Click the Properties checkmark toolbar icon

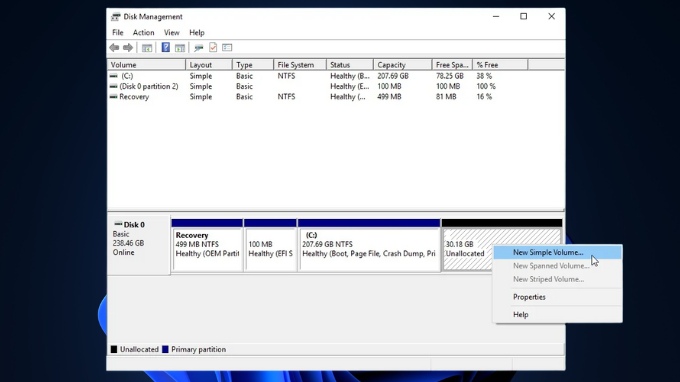click(x=213, y=47)
